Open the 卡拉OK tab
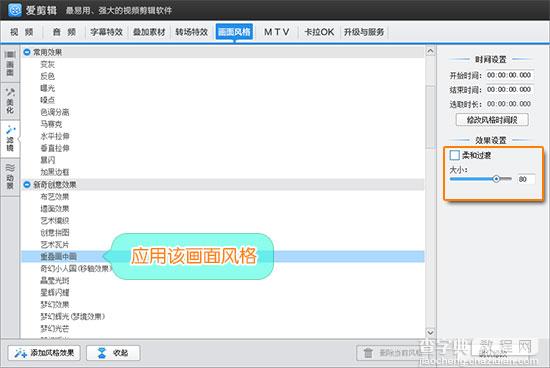The image size is (550, 368). [319, 32]
